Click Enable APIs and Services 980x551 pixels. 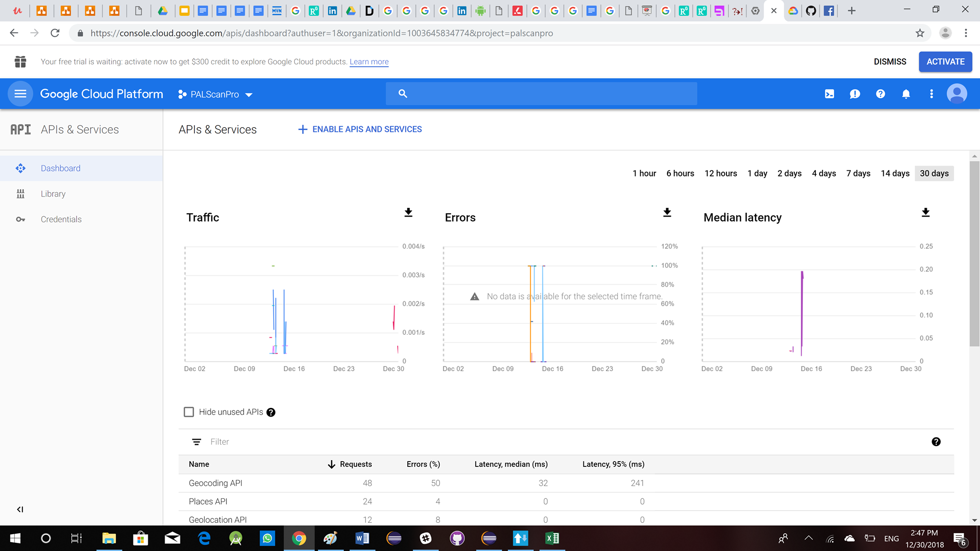(x=360, y=129)
